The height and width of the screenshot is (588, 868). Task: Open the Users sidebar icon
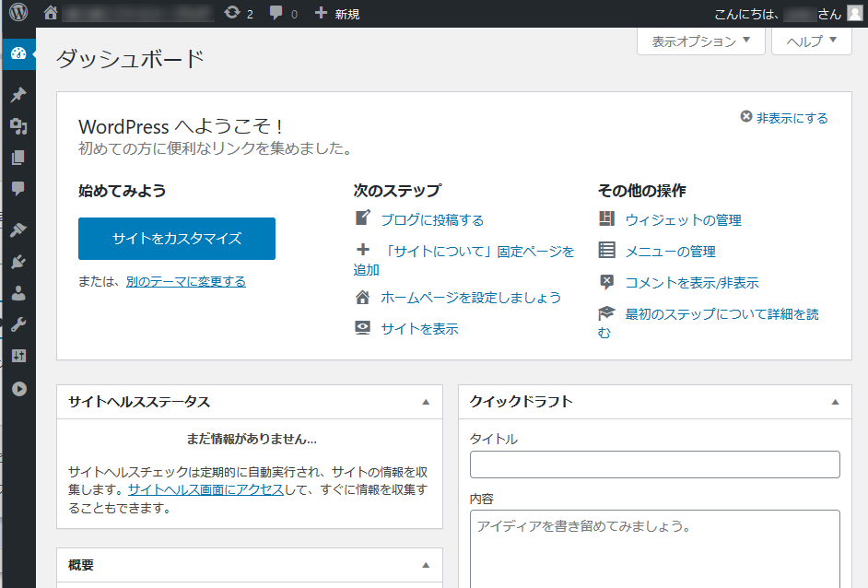(18, 293)
